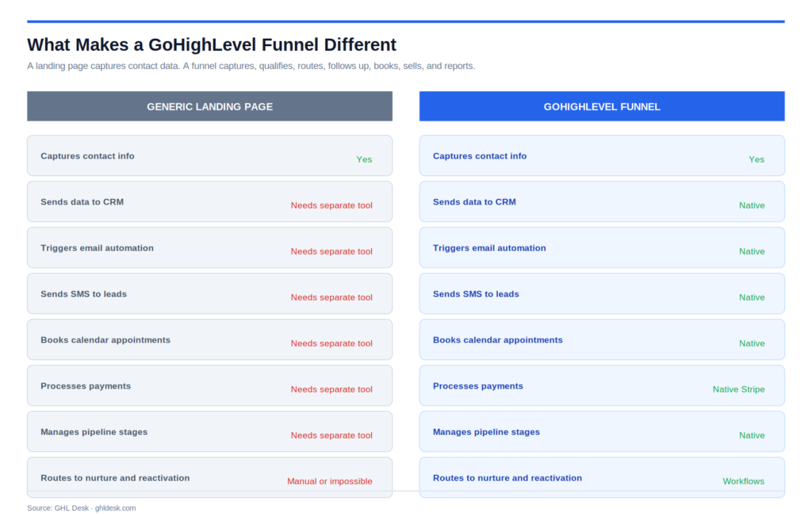Viewport: 812px width, 514px height.
Task: Click 'Needs separate tool' in generic Sends SMS row
Action: click(331, 297)
